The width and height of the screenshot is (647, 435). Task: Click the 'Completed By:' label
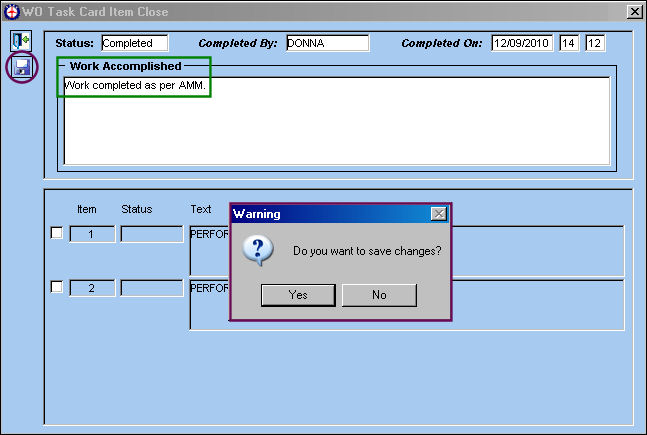[238, 43]
